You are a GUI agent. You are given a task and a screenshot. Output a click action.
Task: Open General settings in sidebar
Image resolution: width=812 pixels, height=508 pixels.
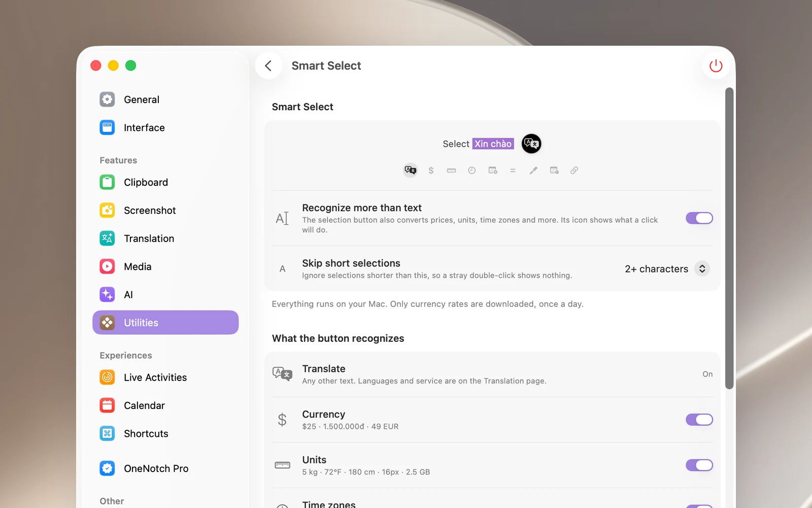pyautogui.click(x=165, y=100)
